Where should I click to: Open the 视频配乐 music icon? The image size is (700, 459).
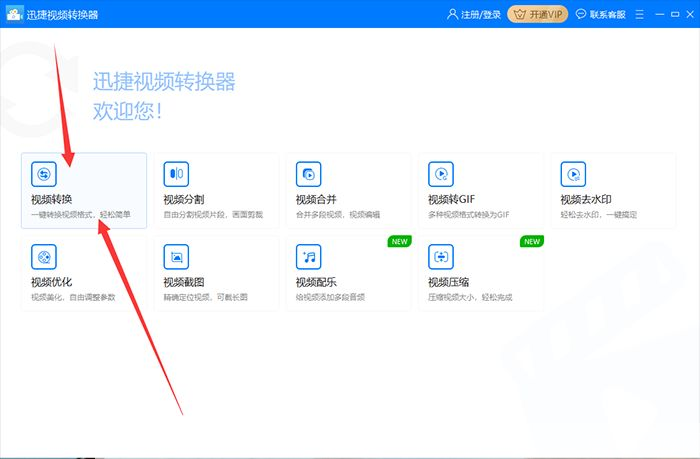[308, 257]
